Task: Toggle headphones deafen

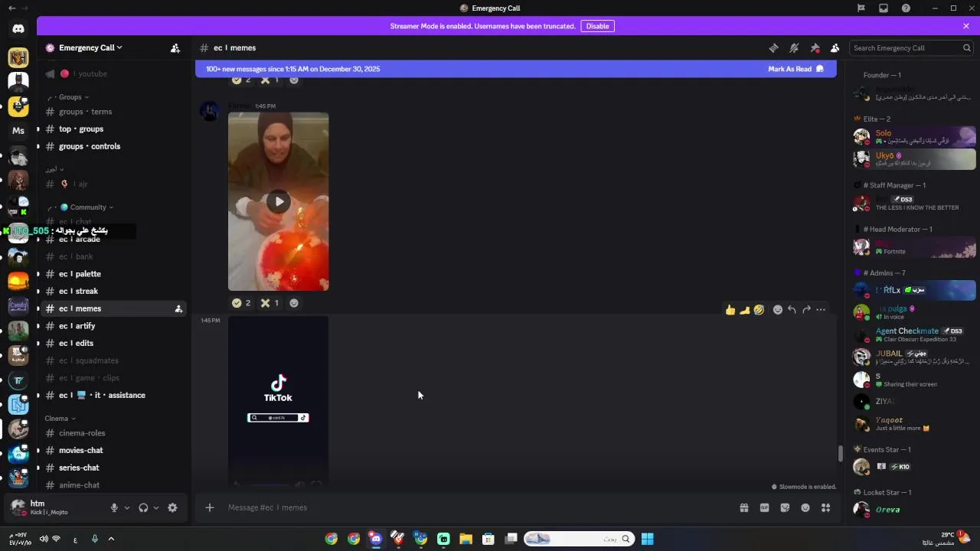Action: click(143, 507)
